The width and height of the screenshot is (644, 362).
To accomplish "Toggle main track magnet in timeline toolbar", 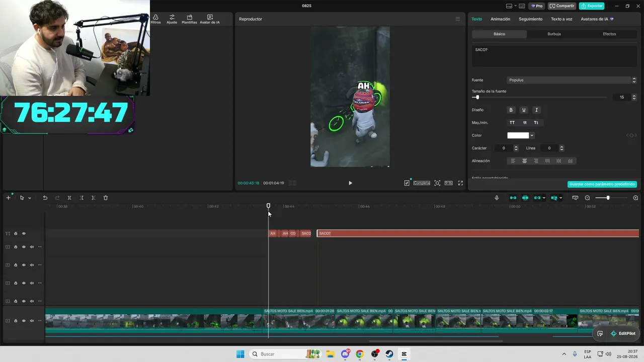I will tap(513, 198).
